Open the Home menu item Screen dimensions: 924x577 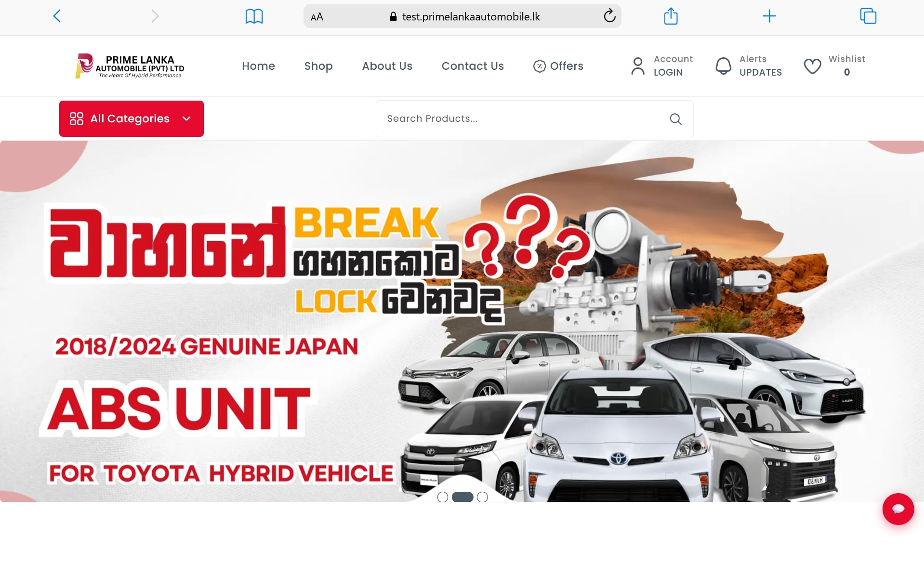tap(258, 66)
